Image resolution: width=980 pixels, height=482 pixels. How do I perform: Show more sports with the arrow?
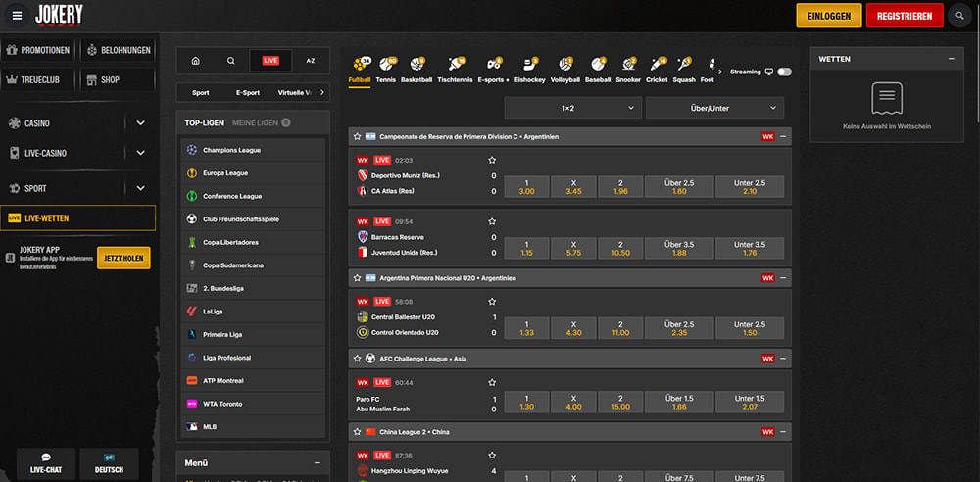(720, 72)
